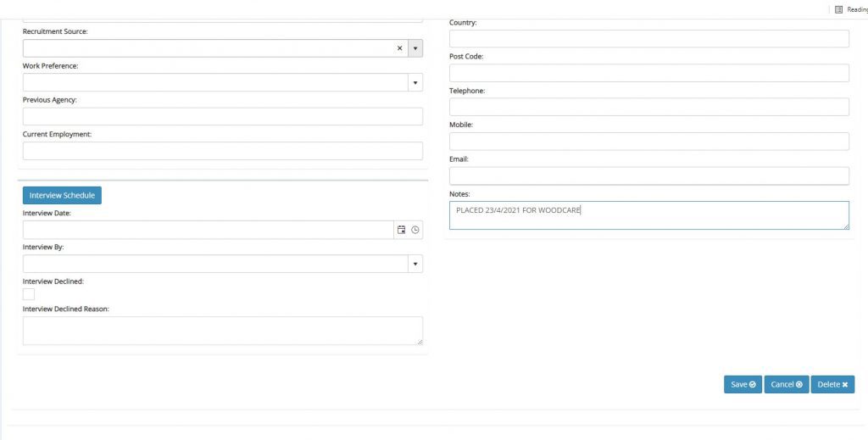Expand the Interview By dropdown
The width and height of the screenshot is (868, 440).
click(x=415, y=264)
